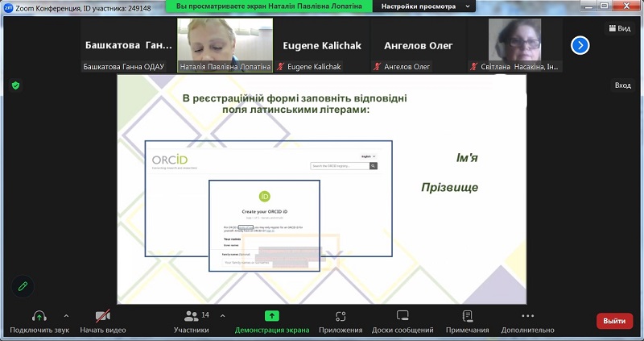
Task: Click the Вход button on right
Action: point(622,85)
